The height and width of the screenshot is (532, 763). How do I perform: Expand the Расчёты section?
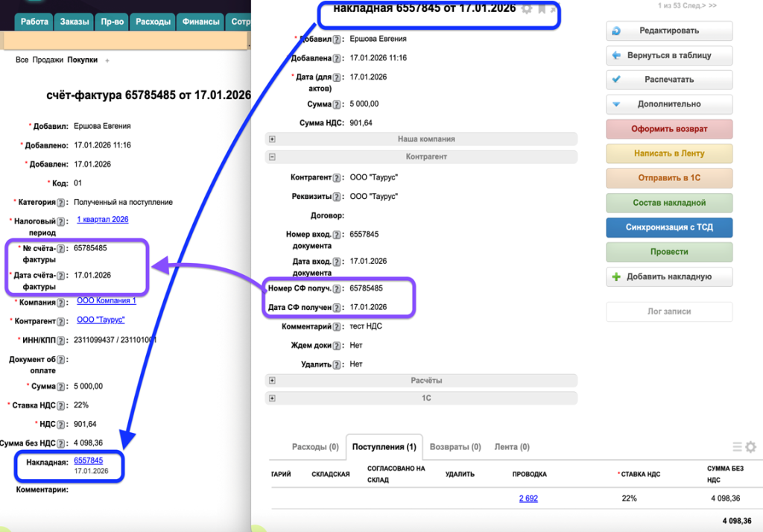[x=272, y=380]
